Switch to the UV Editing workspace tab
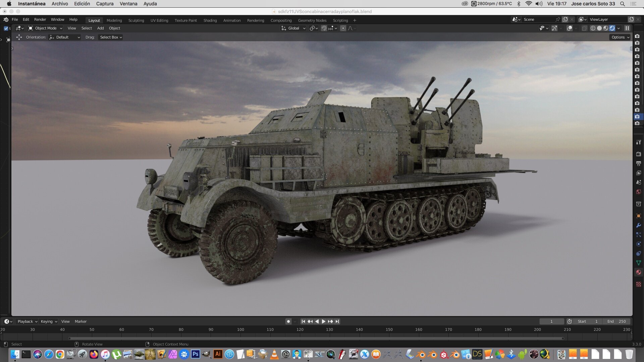The image size is (644, 362). coord(159,20)
